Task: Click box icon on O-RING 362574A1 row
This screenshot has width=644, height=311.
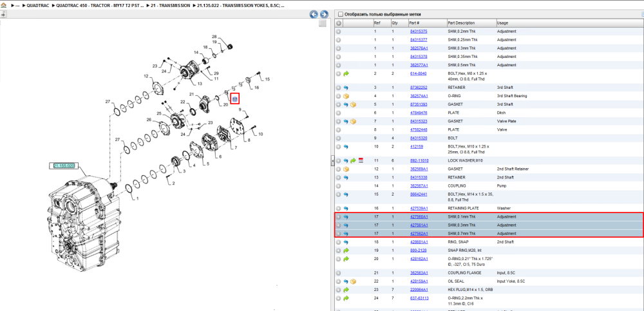Action: pos(346,96)
